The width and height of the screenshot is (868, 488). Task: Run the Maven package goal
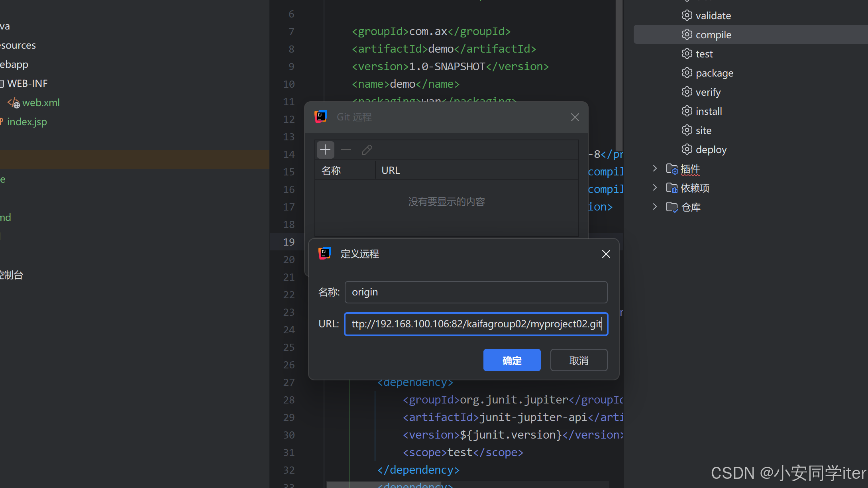[714, 73]
